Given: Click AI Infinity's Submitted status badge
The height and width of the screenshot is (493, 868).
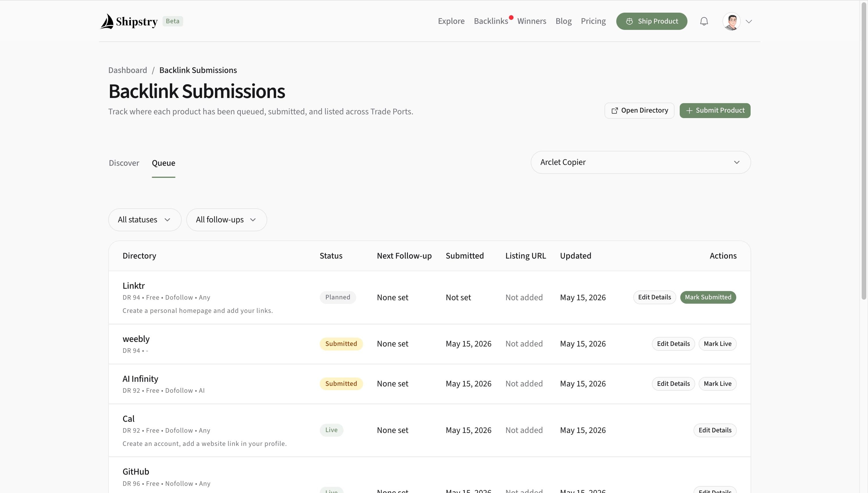Looking at the screenshot, I should [341, 384].
